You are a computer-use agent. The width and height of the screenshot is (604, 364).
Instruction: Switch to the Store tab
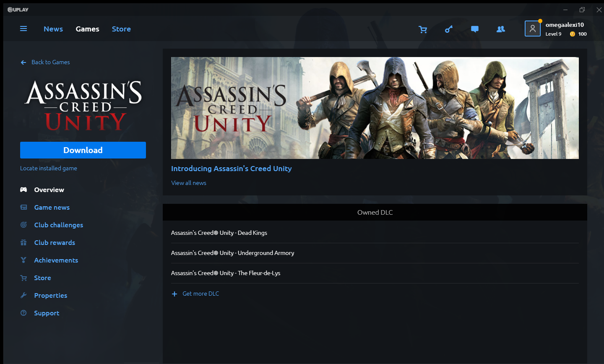[x=121, y=29]
